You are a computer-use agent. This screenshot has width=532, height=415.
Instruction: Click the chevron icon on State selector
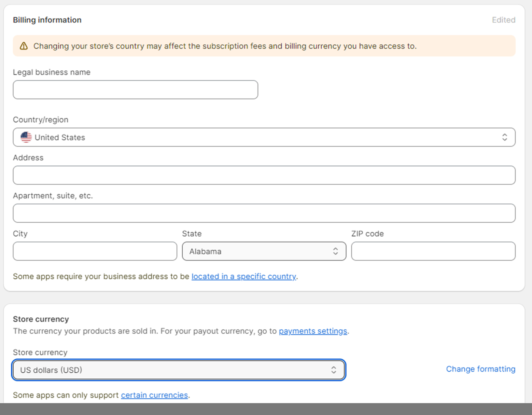pos(336,251)
